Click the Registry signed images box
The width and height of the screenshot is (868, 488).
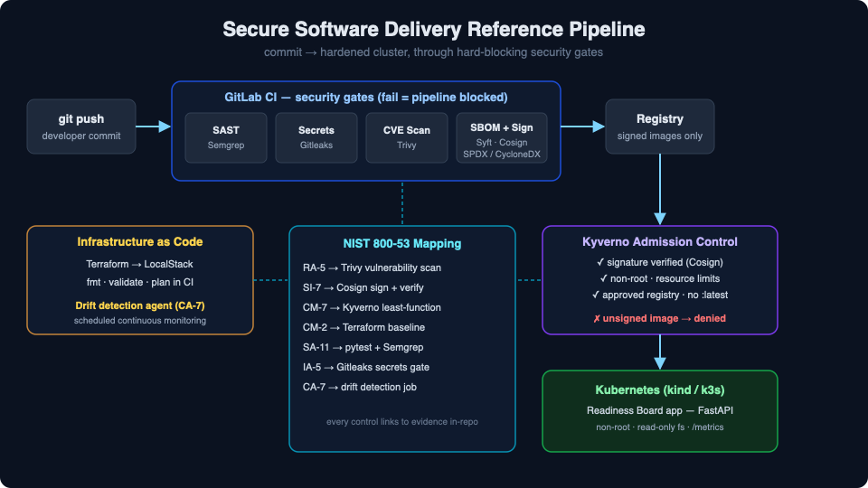(660, 127)
